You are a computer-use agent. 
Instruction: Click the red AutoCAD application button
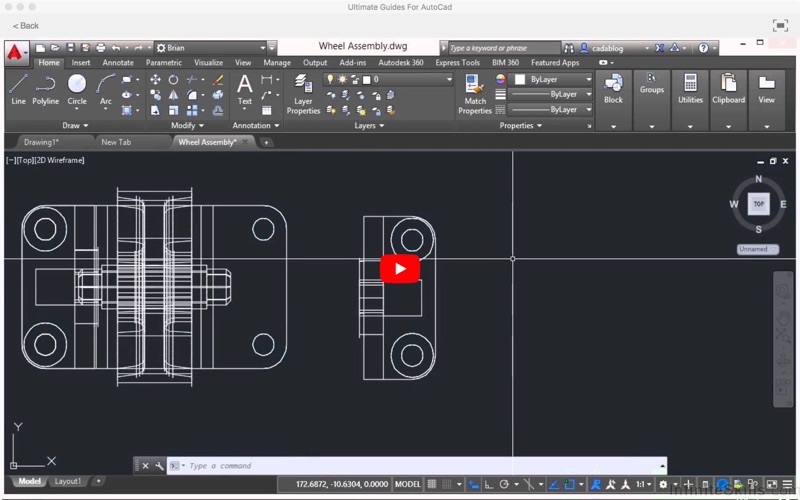coord(15,52)
